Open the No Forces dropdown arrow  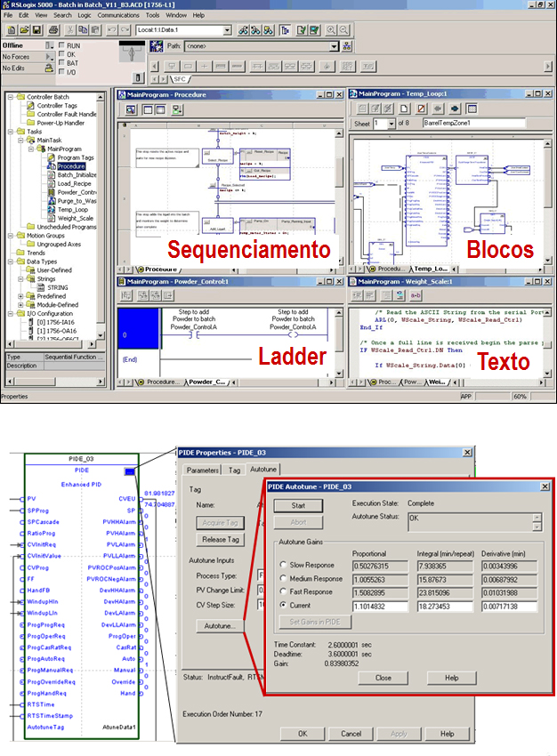click(x=50, y=57)
